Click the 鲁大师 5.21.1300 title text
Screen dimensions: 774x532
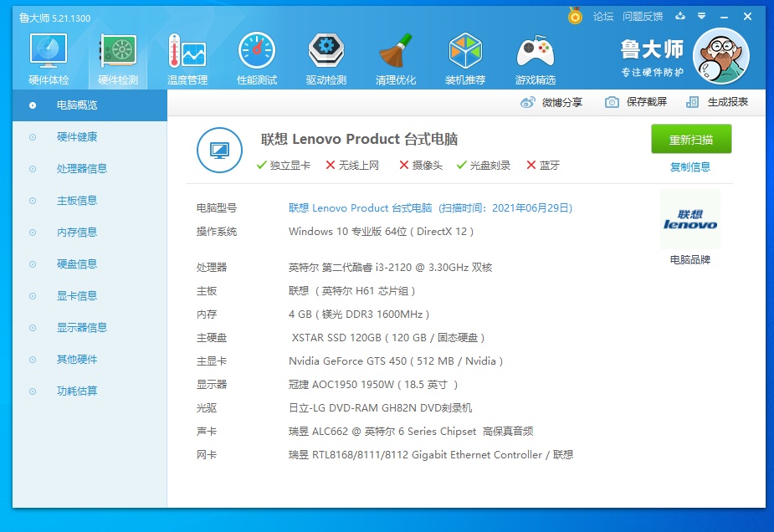[54, 18]
